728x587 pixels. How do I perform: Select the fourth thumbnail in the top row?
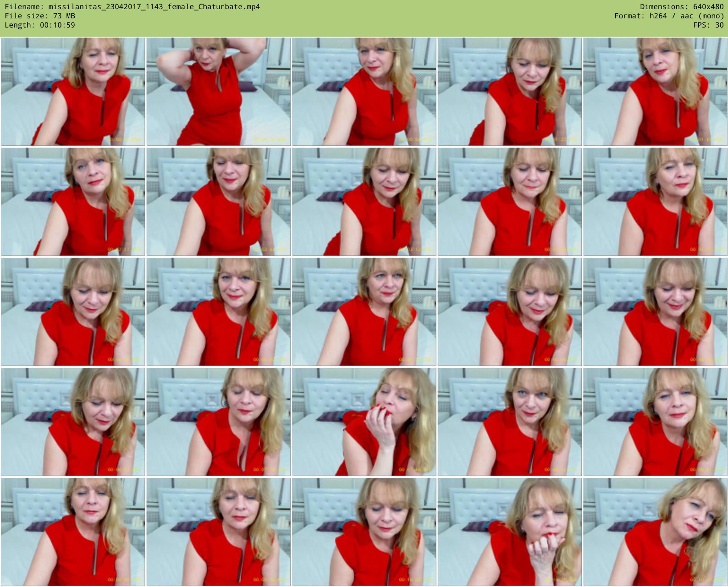point(509,92)
